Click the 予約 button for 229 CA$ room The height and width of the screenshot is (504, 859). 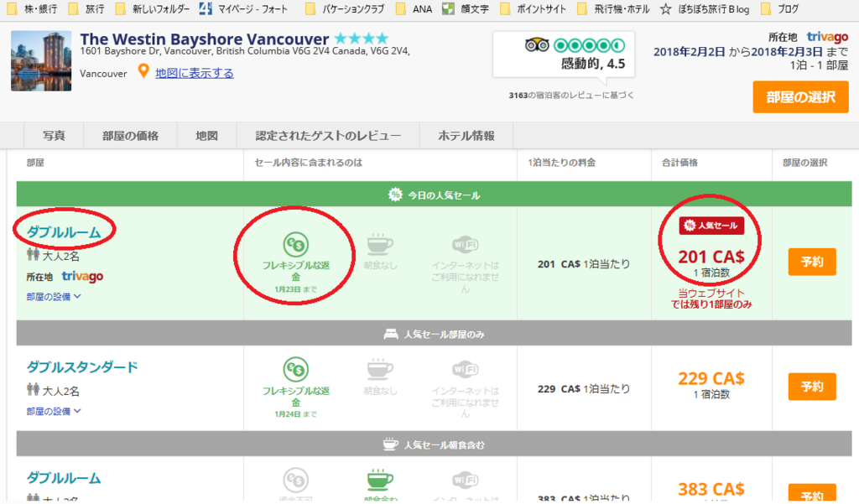[x=812, y=387]
